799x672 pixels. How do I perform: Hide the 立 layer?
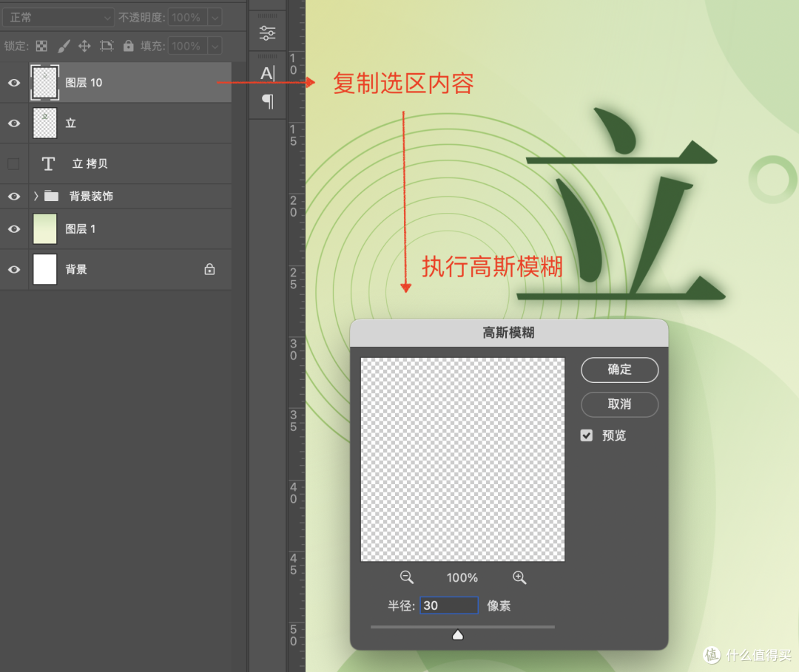click(14, 123)
